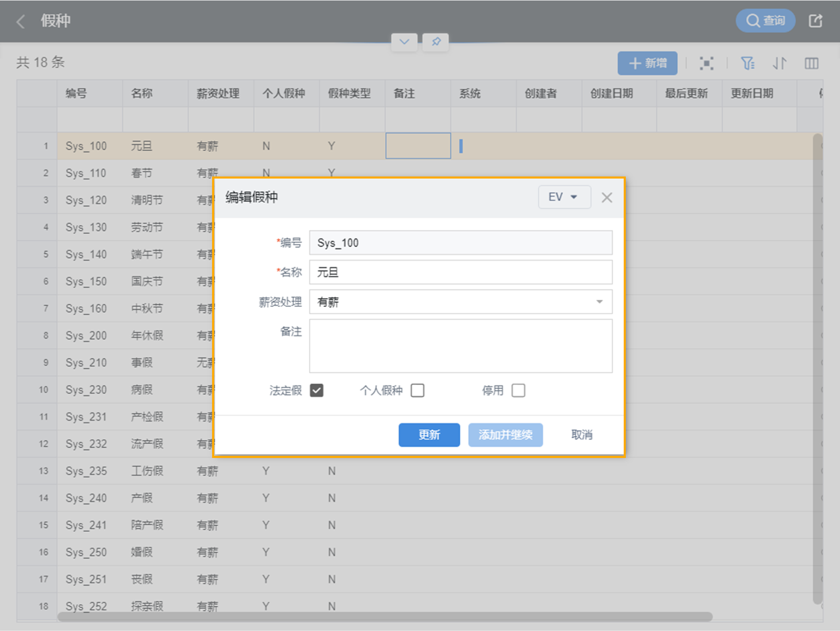Uncheck the 法定假 checkbox
Screen dimensions: 840x631
click(x=317, y=390)
